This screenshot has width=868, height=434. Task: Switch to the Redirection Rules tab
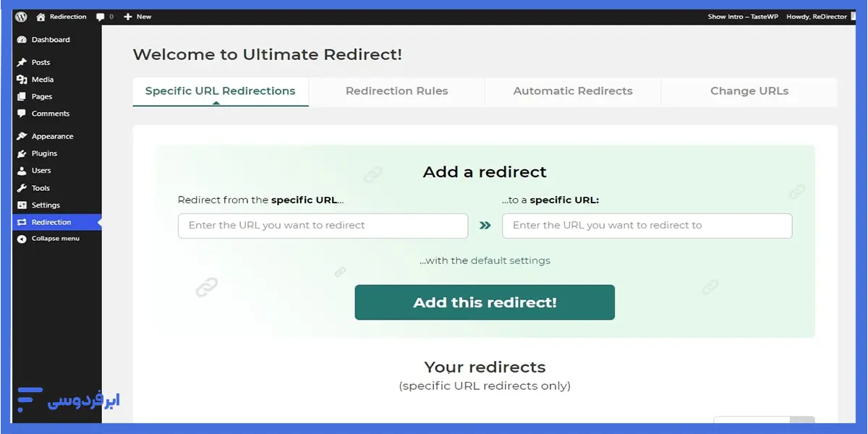tap(396, 91)
